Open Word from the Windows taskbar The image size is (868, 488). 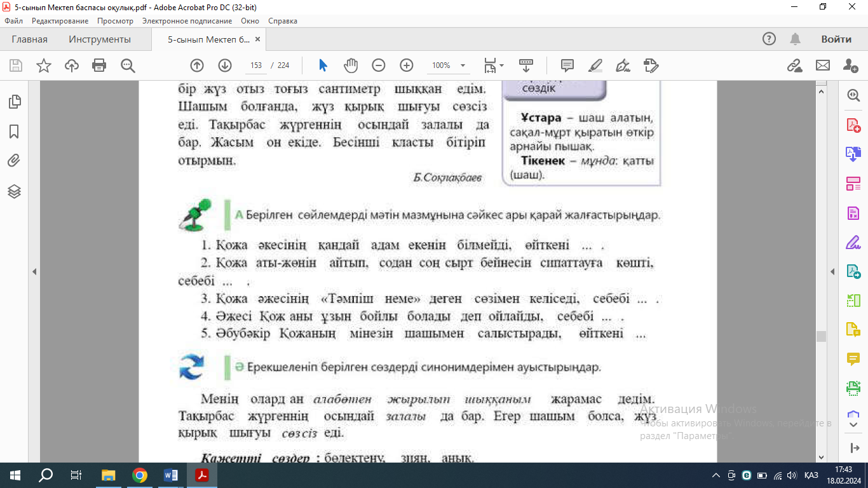(x=171, y=475)
